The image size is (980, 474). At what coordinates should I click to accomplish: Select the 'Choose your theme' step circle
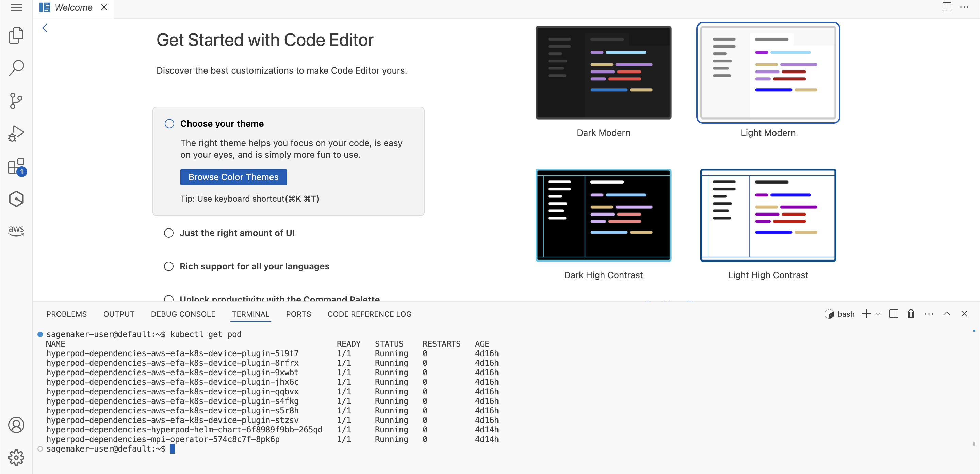(169, 123)
